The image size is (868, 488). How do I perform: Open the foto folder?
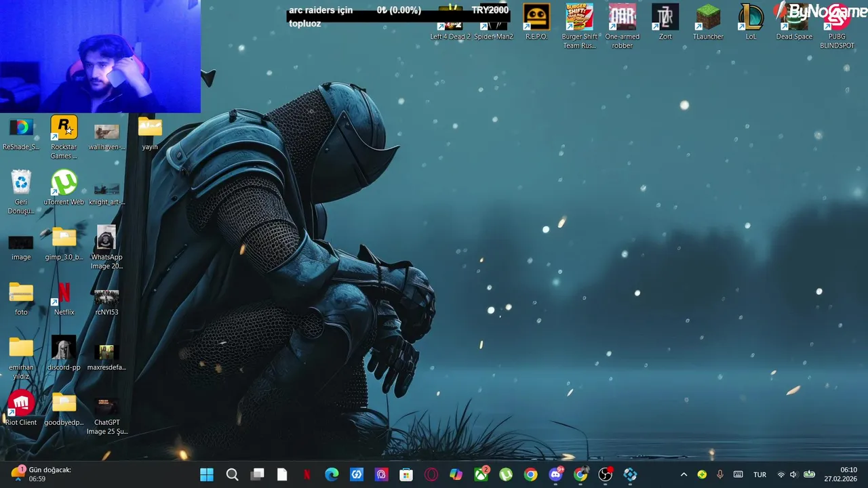click(21, 298)
